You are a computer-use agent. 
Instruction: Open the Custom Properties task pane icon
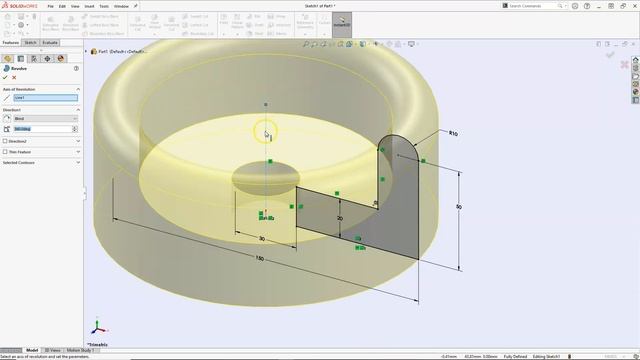click(636, 100)
